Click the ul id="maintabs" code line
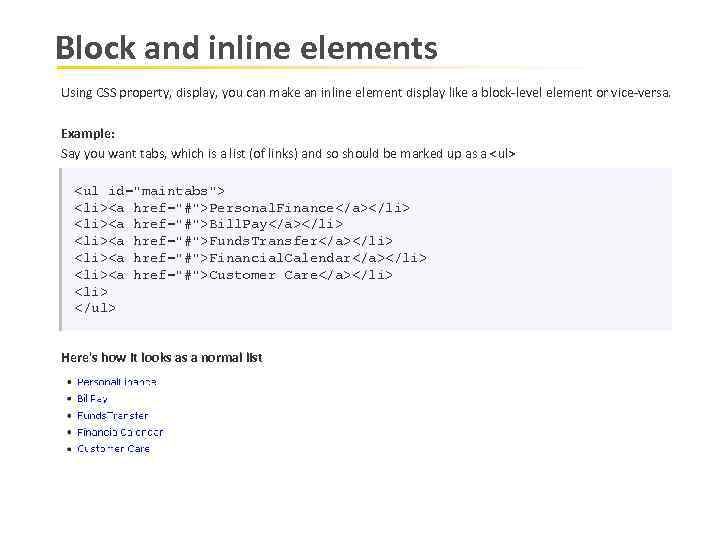 [x=150, y=190]
